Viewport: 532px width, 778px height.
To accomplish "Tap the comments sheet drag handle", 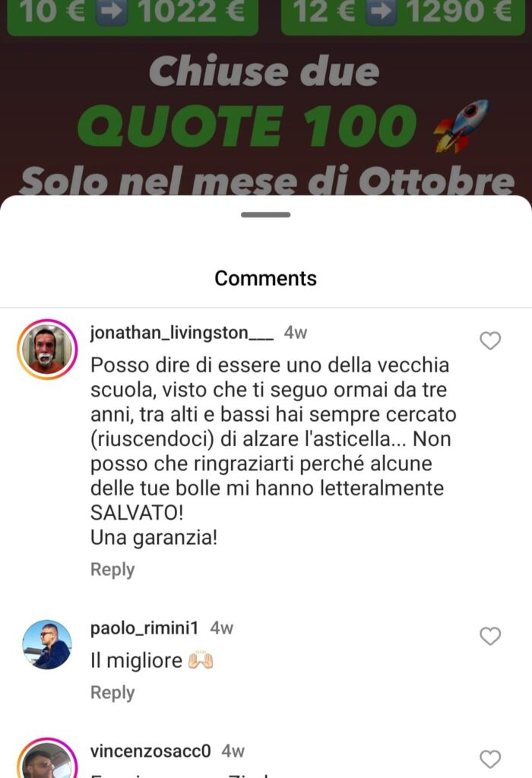I will [x=265, y=214].
